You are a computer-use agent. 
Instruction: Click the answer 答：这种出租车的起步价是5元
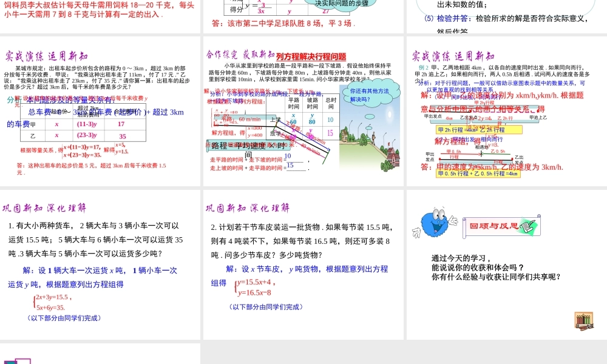[91, 169]
